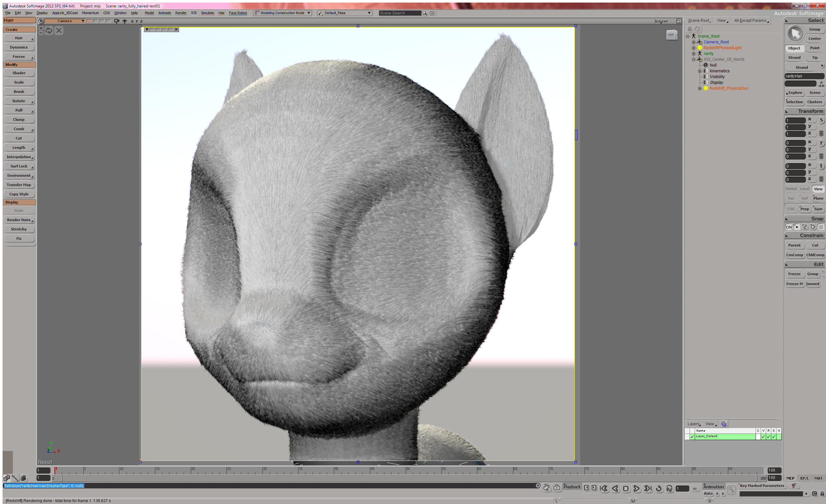Expand the rarity node in explorer

(x=693, y=54)
